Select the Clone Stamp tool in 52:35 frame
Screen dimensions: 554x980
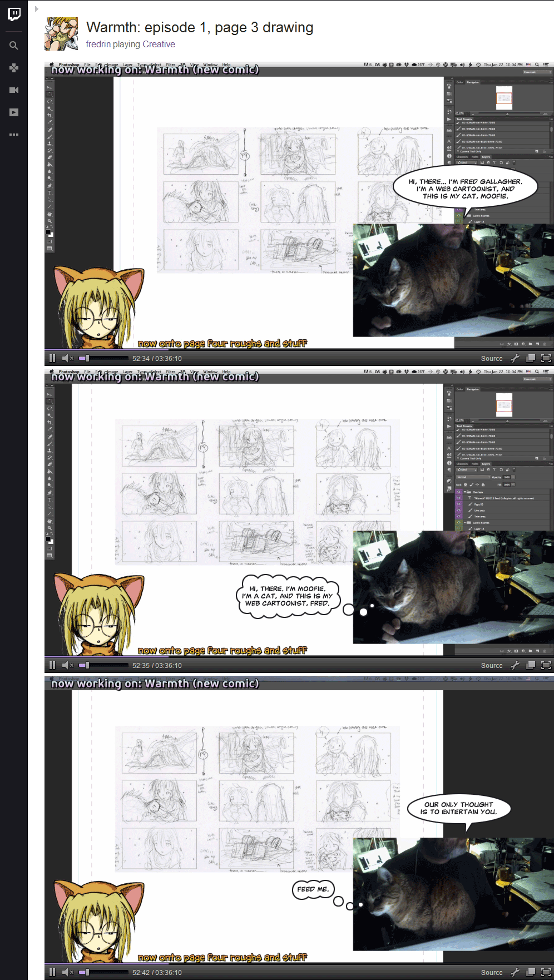(50, 451)
